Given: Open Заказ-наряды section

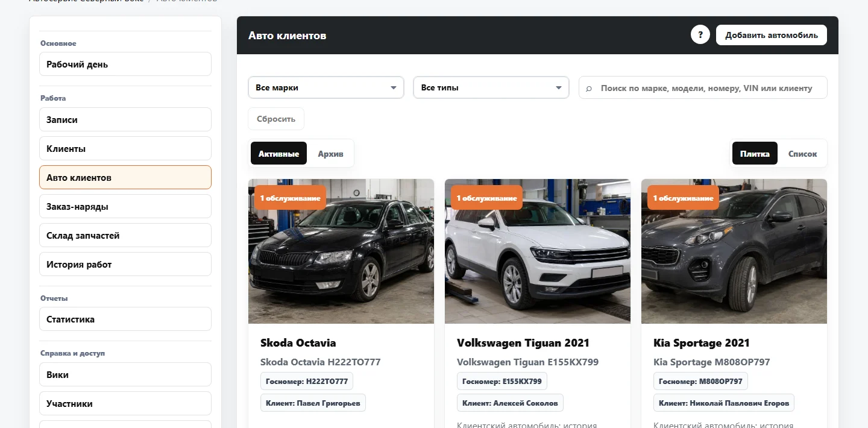Looking at the screenshot, I should click(x=125, y=206).
